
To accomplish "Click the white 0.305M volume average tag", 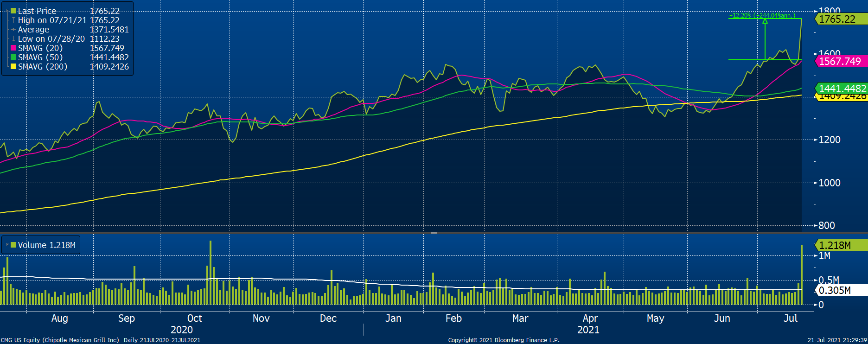I will point(841,290).
